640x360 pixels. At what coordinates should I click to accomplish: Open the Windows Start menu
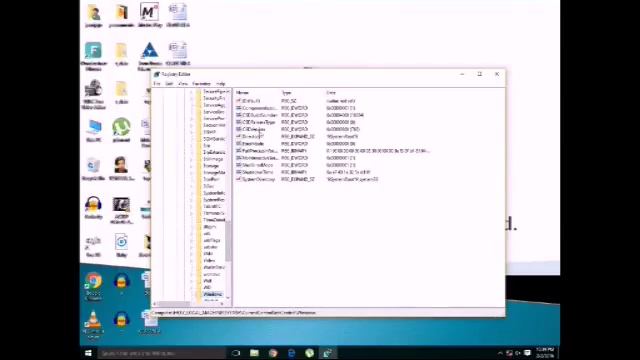88,353
